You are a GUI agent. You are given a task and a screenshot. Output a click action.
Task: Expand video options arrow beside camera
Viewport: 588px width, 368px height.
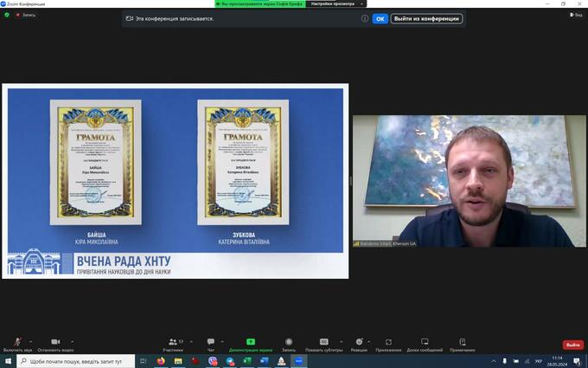point(72,342)
